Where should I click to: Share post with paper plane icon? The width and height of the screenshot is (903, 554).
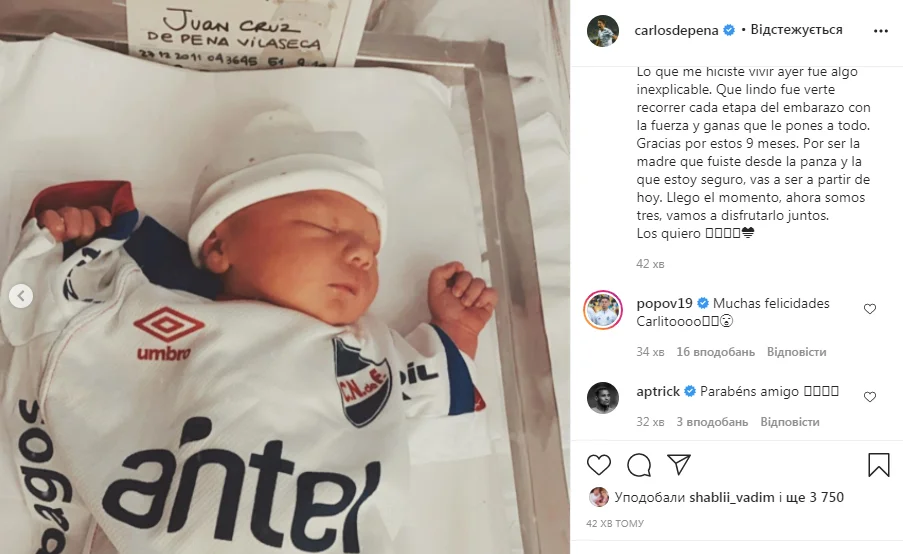tap(679, 464)
